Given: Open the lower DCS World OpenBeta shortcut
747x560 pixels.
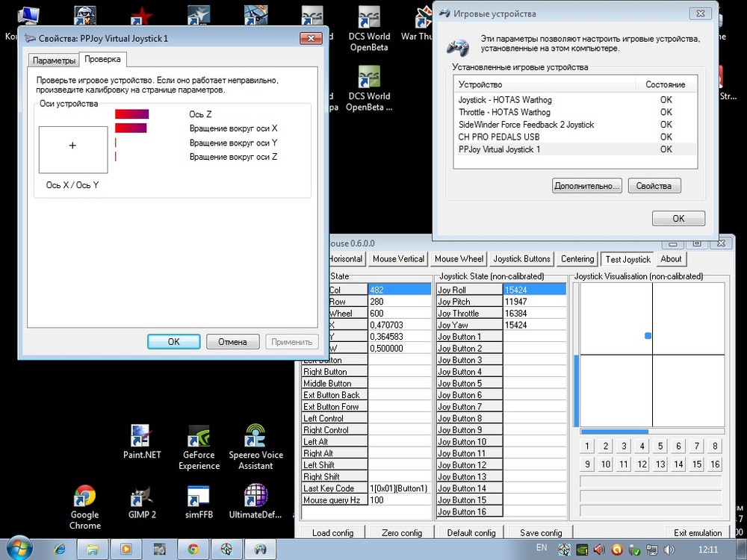Looking at the screenshot, I should point(369,89).
